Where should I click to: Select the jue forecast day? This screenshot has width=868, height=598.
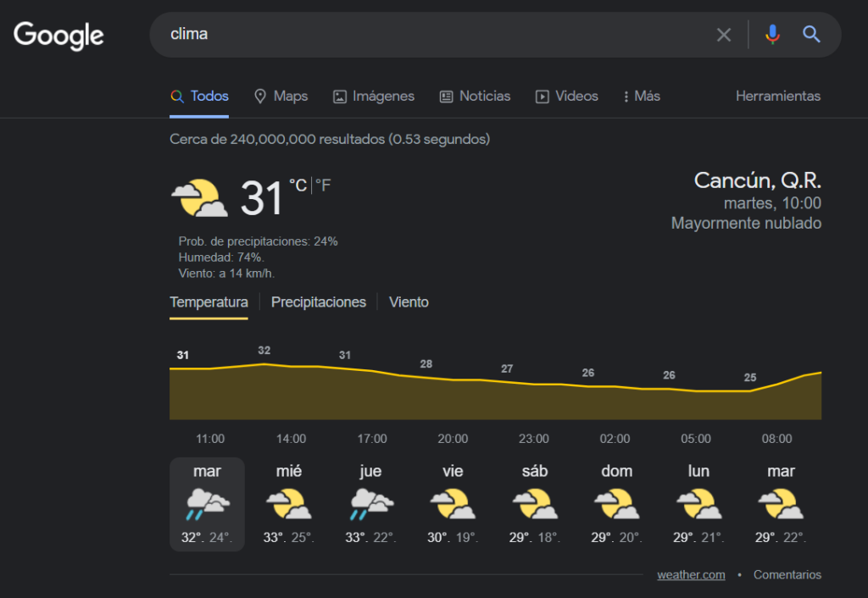tap(370, 504)
